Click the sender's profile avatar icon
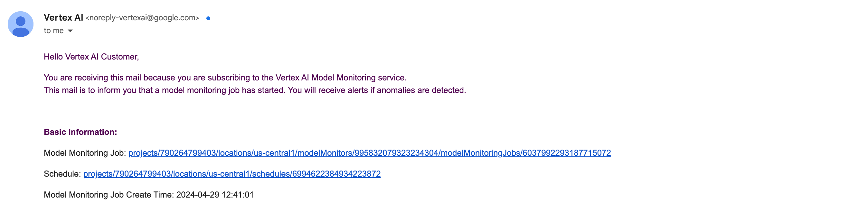Viewport: 868px width, 204px height. tap(21, 24)
